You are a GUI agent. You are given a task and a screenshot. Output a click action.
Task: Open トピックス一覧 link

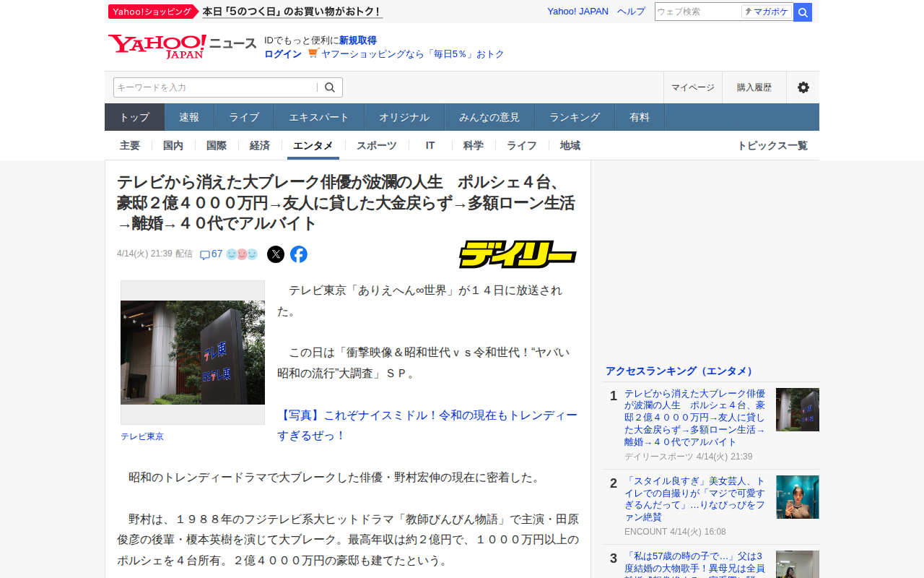pos(772,145)
